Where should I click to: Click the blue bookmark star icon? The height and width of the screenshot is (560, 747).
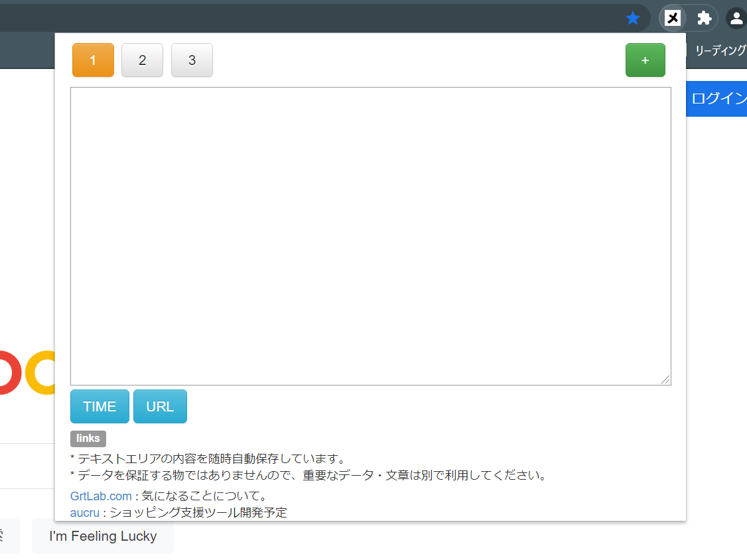coord(633,18)
